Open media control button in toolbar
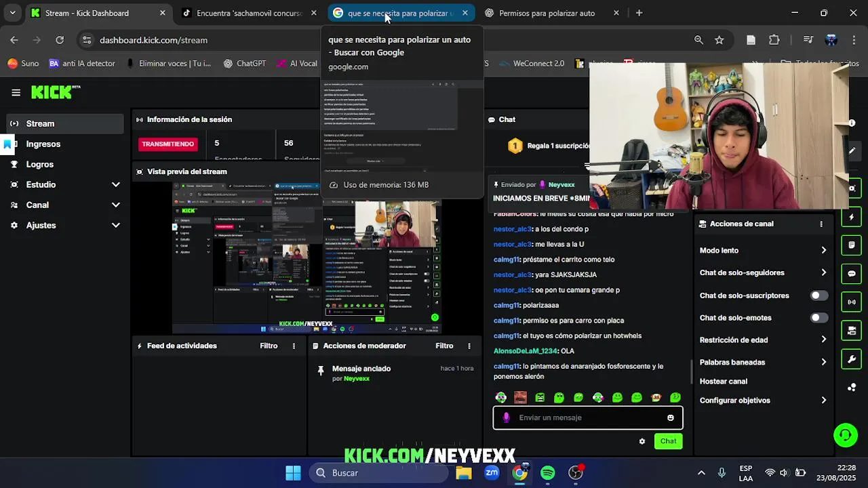868x488 pixels. (x=807, y=40)
